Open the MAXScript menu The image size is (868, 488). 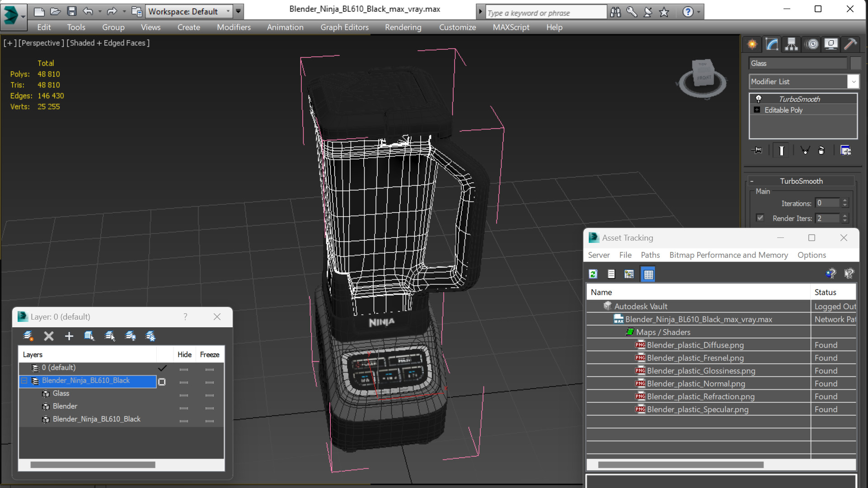[511, 27]
